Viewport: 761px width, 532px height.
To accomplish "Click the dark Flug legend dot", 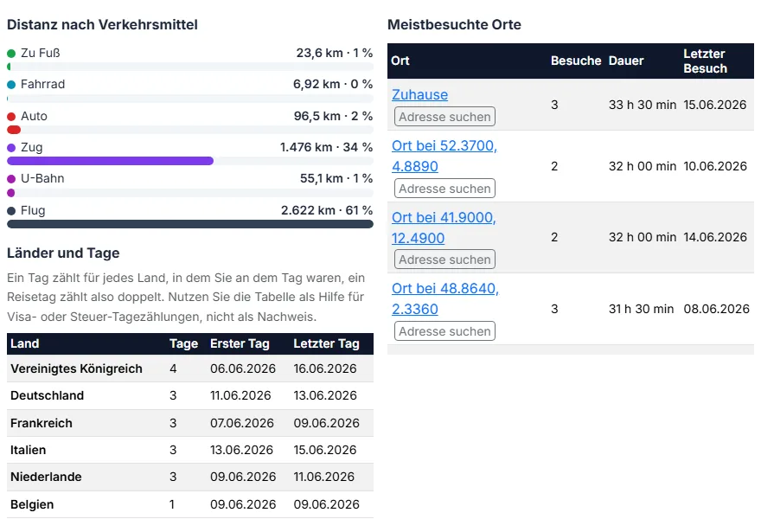I will pos(11,211).
